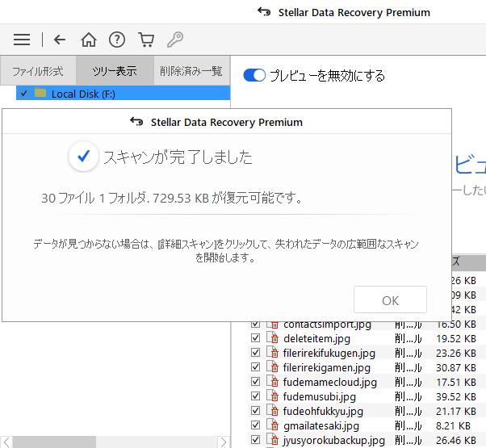This screenshot has height=448, width=486.
Task: Click the gmailatesaki.jpg file icon
Action: (274, 426)
